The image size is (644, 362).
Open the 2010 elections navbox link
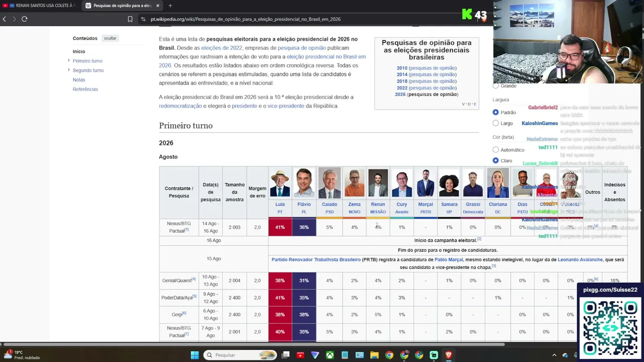pos(402,68)
